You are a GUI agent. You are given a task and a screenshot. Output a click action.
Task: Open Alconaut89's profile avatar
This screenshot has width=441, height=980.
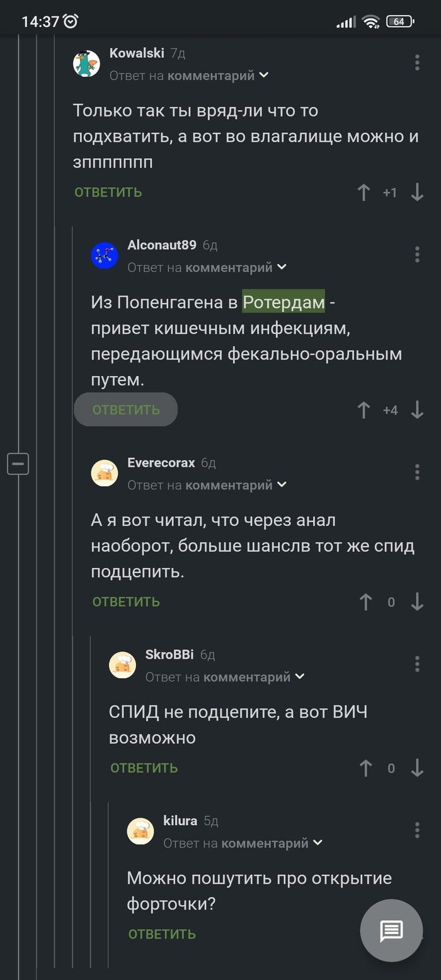coord(105,255)
